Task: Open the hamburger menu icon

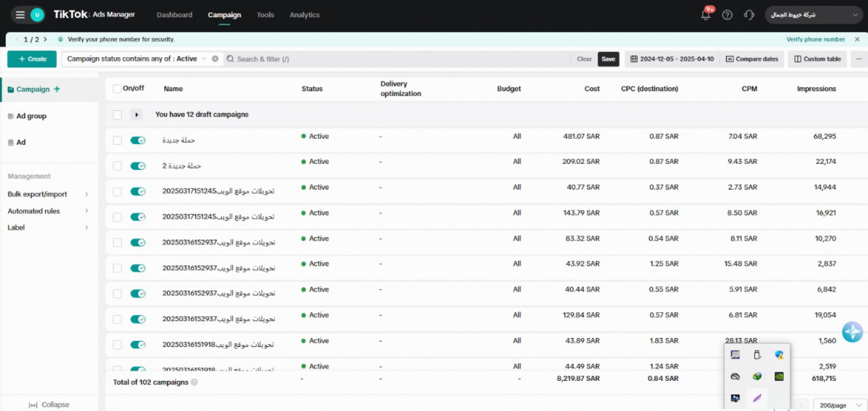Action: pos(20,15)
